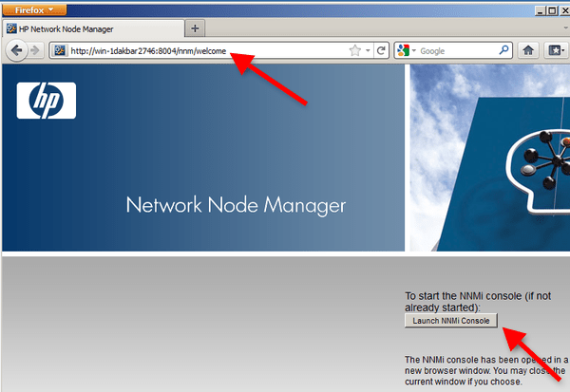Maximize the Firefox window
570x392 pixels.
(552, 10)
